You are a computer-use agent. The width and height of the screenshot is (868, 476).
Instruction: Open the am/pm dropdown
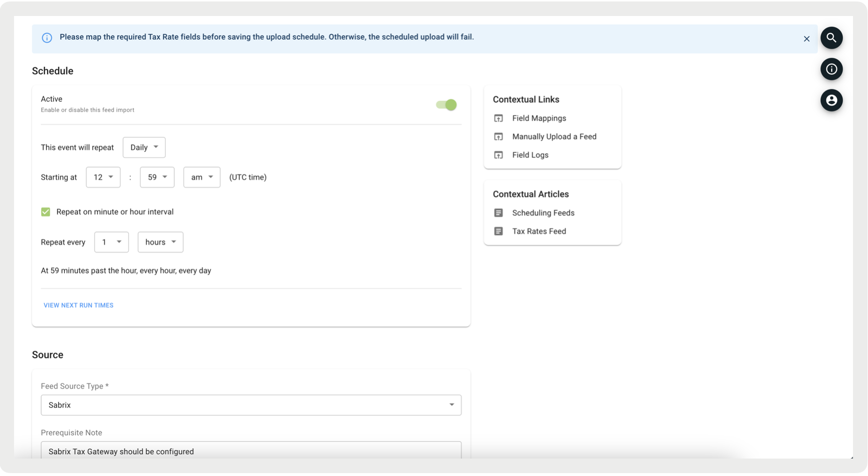click(201, 177)
